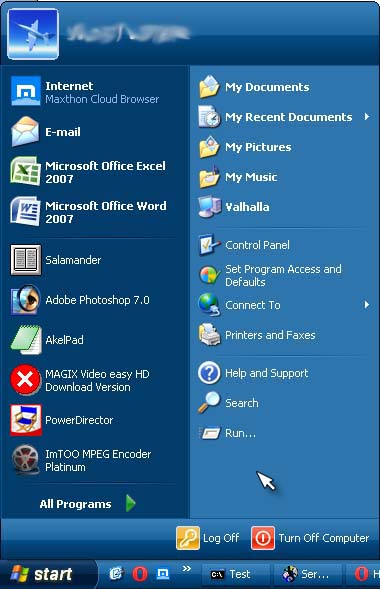Click the Control Panel label
The height and width of the screenshot is (589, 380).
point(257,245)
